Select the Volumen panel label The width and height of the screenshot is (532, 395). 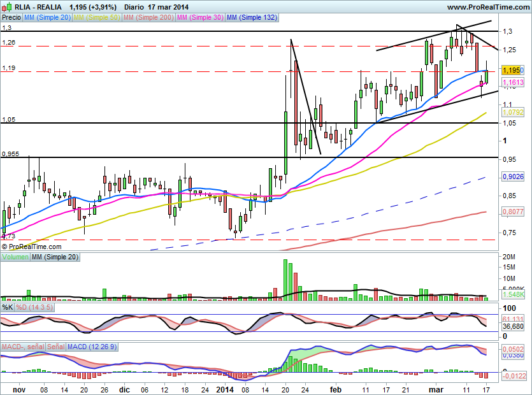point(15,257)
